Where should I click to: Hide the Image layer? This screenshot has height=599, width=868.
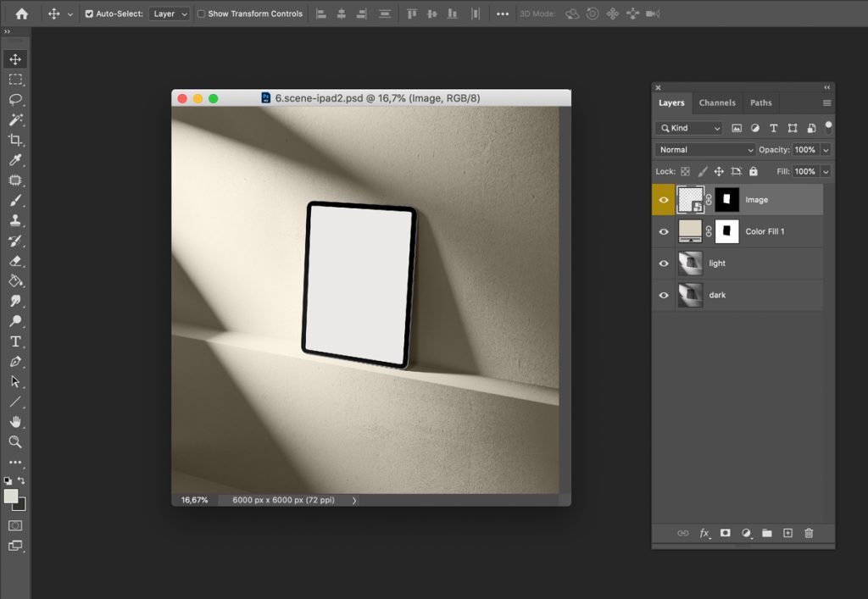[663, 200]
